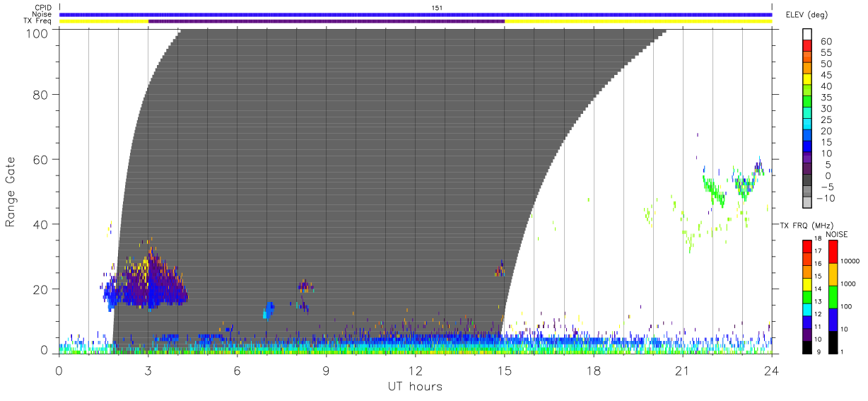
Task: Click the purple segment of the TX Freq bar
Action: tap(327, 21)
